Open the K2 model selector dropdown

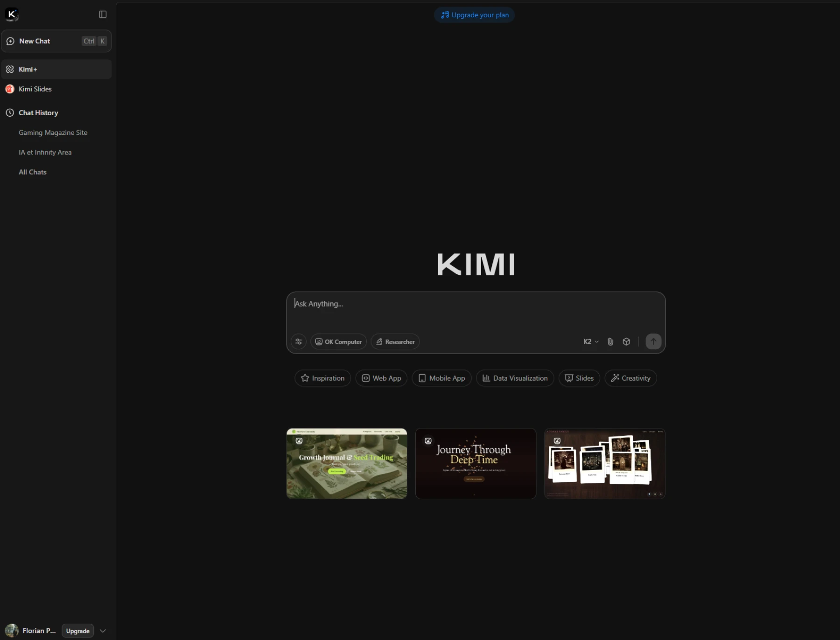click(x=590, y=341)
